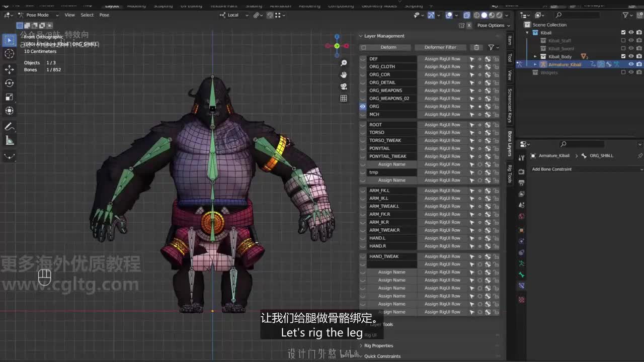Expand the Kibali_Body tree item
This screenshot has height=362, width=644.
coord(535,57)
